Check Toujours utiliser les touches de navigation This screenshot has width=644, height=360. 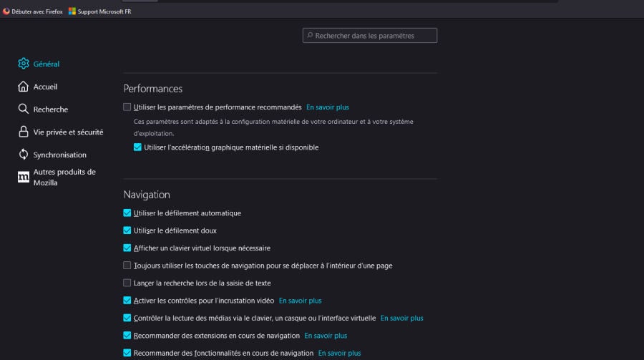coord(127,266)
